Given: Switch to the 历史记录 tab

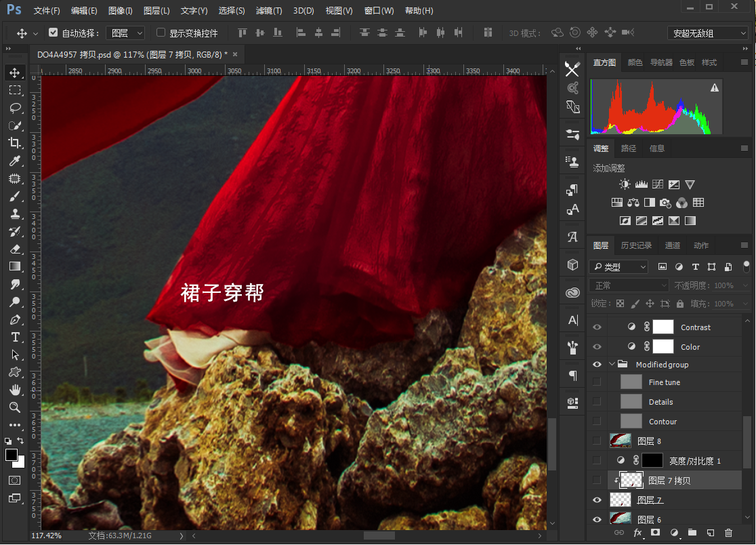Looking at the screenshot, I should (636, 245).
